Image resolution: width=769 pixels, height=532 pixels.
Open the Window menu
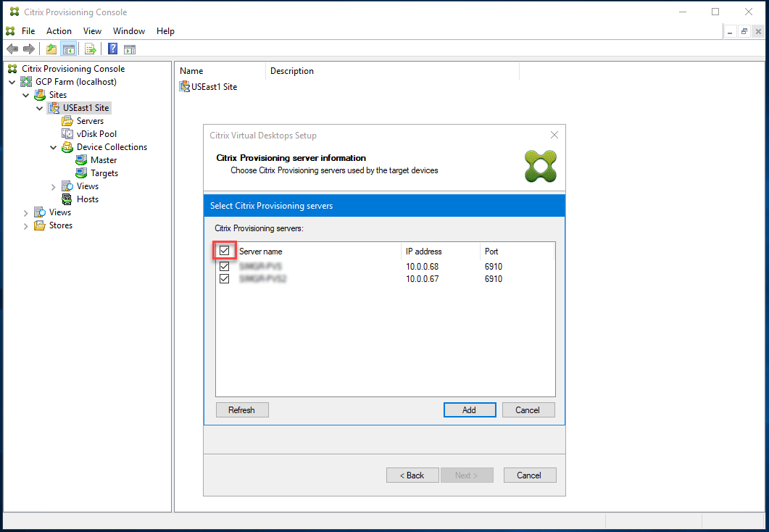coord(129,30)
